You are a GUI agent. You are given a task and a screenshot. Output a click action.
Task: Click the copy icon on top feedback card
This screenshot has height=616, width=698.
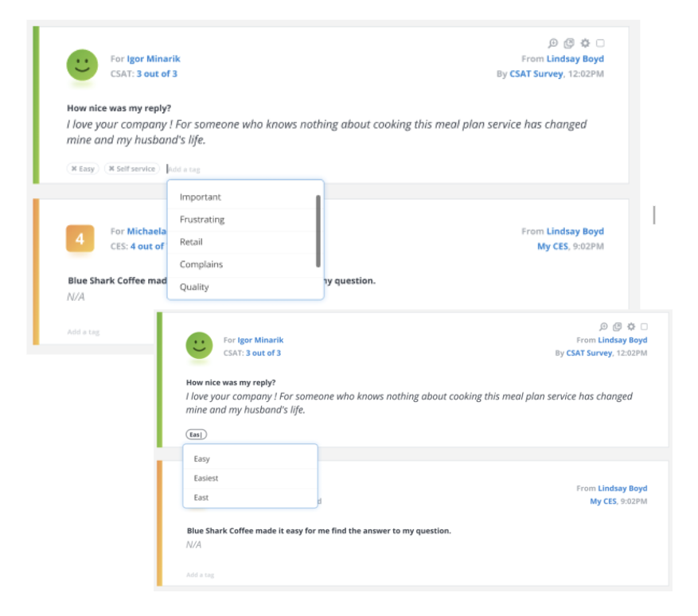click(569, 43)
